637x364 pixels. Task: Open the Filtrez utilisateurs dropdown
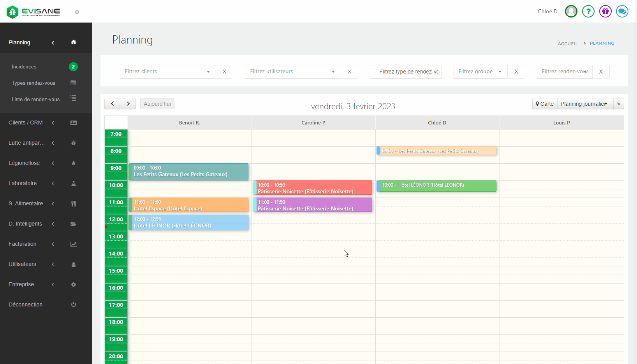pos(293,72)
